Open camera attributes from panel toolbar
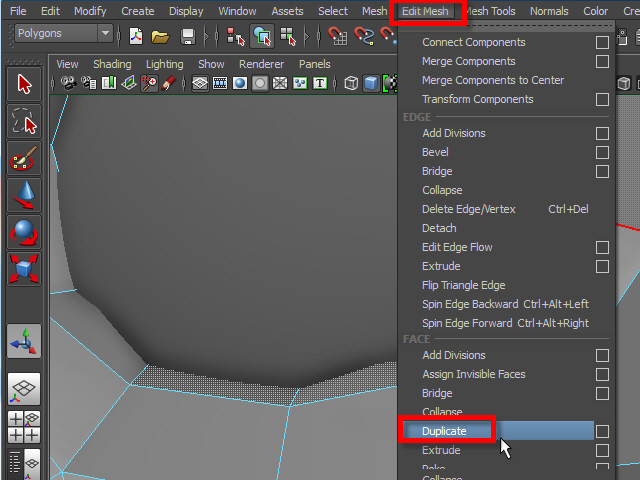640x480 pixels. (89, 83)
